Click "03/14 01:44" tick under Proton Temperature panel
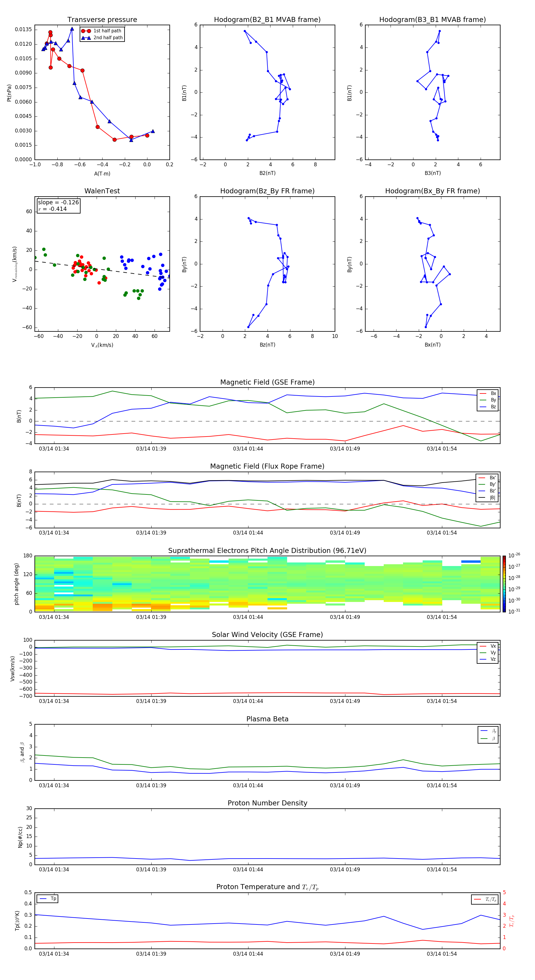535x980 pixels. 248,954
